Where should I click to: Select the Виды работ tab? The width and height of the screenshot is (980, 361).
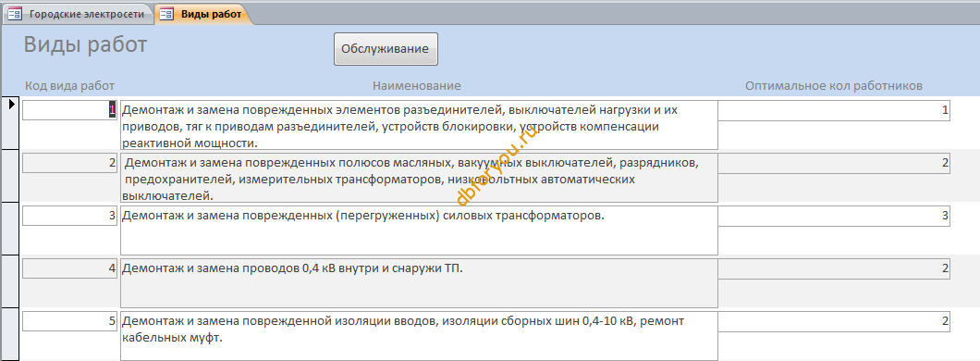(203, 15)
